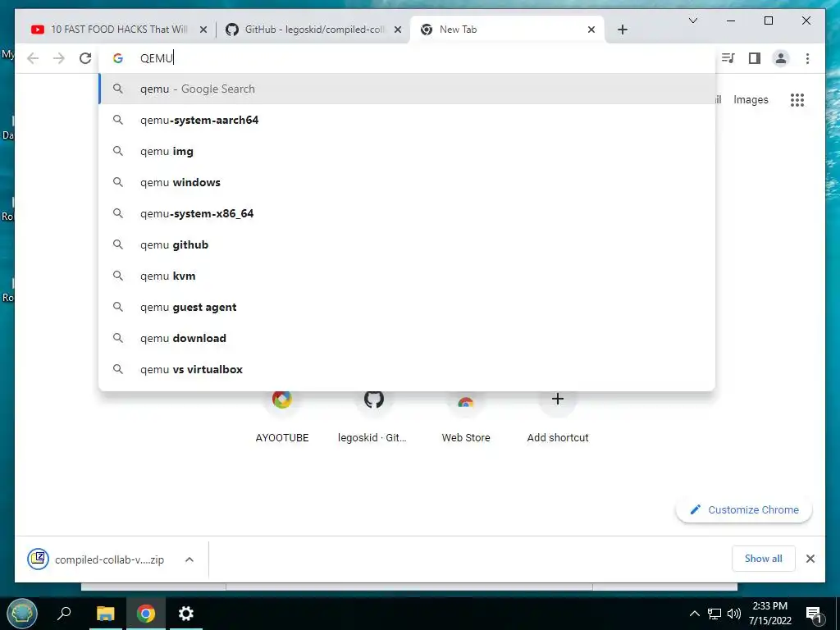This screenshot has width=840, height=630.
Task: Go back using the back arrow
Action: (x=33, y=58)
